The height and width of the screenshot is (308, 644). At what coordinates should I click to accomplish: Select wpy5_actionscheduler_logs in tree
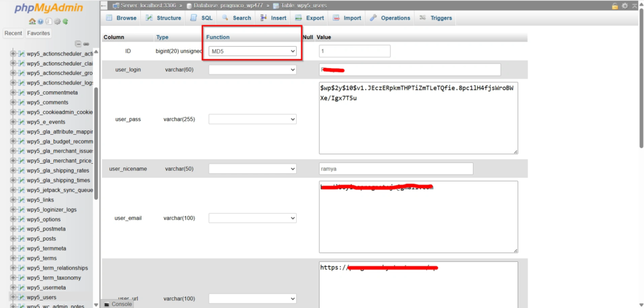(x=60, y=83)
